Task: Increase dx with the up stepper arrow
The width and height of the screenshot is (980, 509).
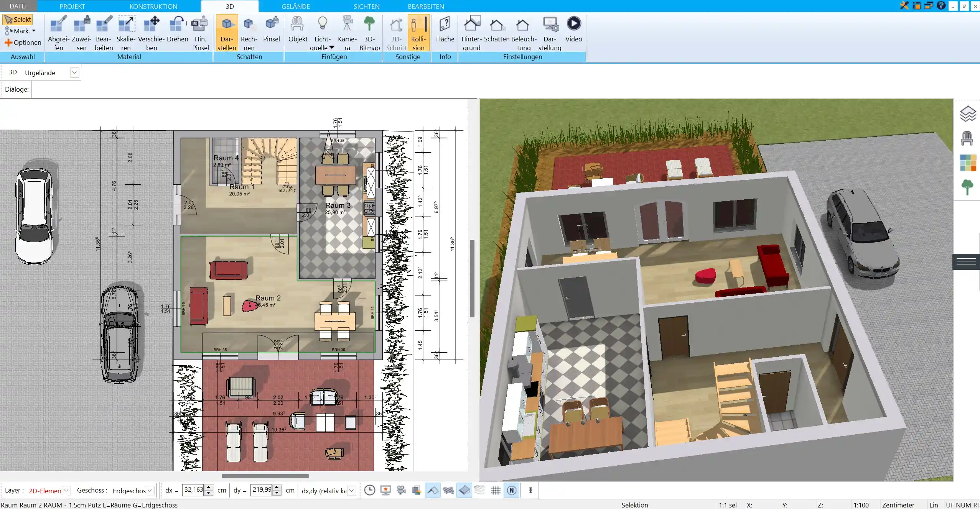Action: click(209, 487)
